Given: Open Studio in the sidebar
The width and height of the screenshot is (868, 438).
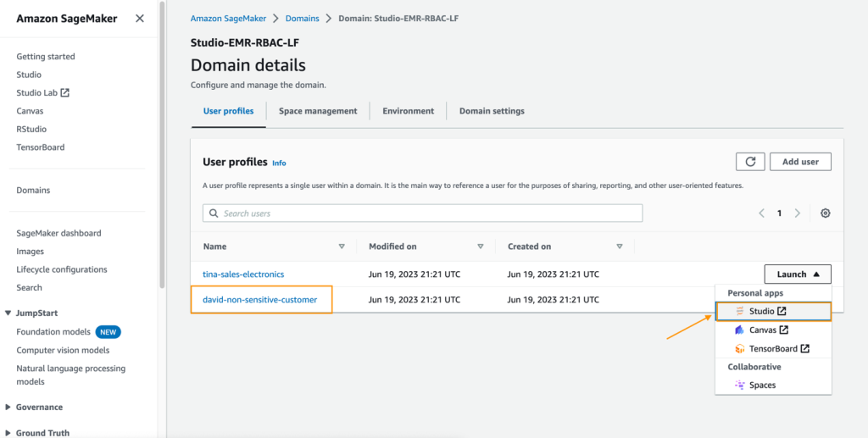Looking at the screenshot, I should pyautogui.click(x=29, y=75).
